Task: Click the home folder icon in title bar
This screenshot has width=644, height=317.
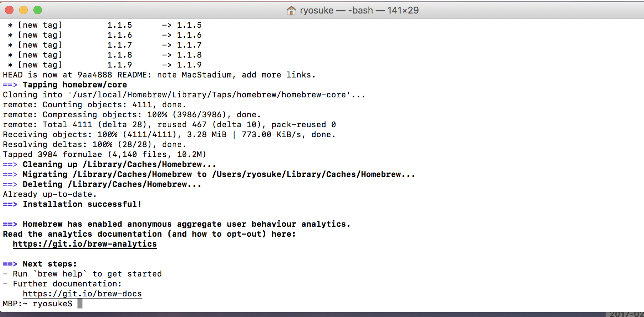Action: (x=291, y=10)
